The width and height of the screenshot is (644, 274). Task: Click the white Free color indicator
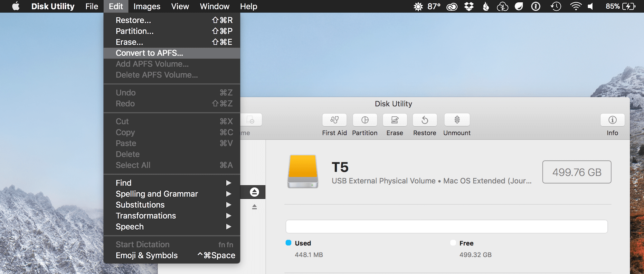tap(453, 243)
